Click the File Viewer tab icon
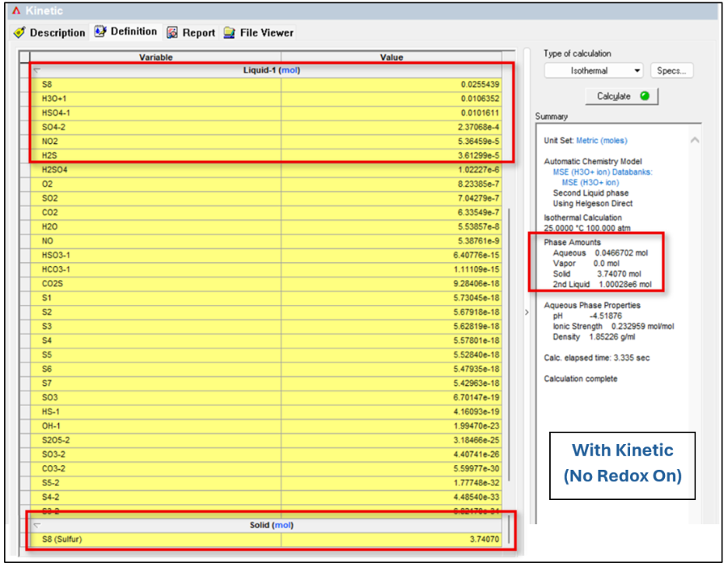The image size is (728, 567). click(229, 33)
